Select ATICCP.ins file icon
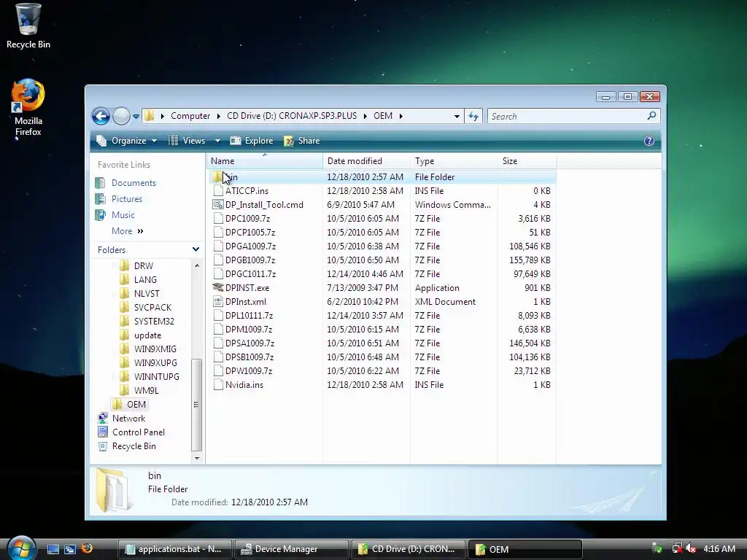747x560 pixels. point(217,191)
